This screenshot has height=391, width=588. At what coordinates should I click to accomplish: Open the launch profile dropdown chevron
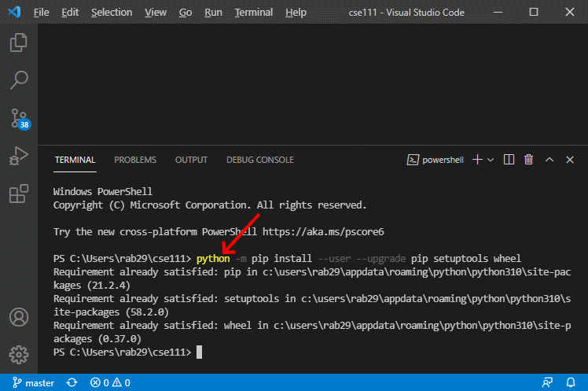(491, 160)
